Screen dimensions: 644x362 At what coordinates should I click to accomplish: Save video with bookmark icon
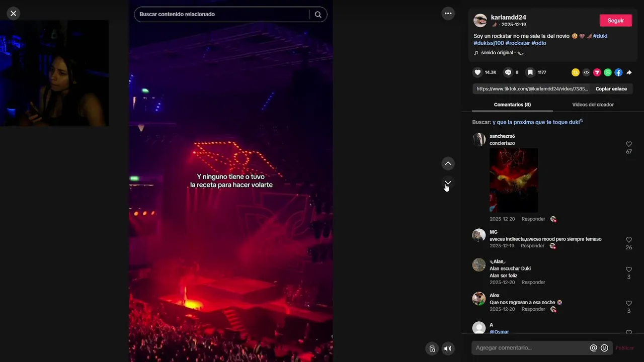[530, 72]
